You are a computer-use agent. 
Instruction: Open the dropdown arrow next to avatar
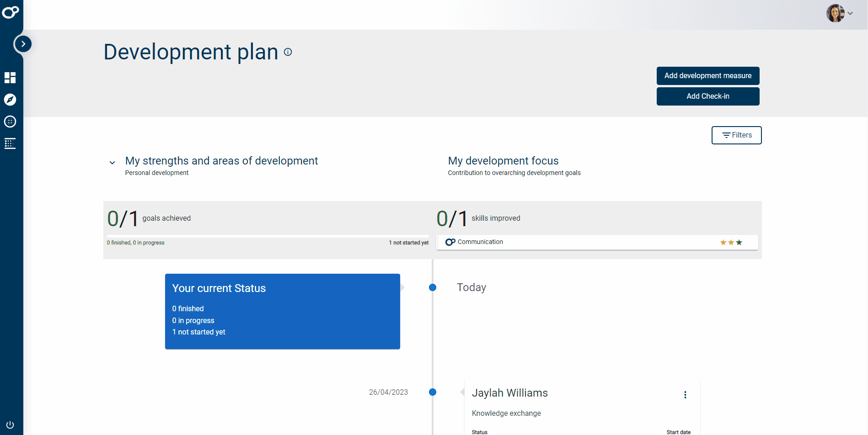850,13
